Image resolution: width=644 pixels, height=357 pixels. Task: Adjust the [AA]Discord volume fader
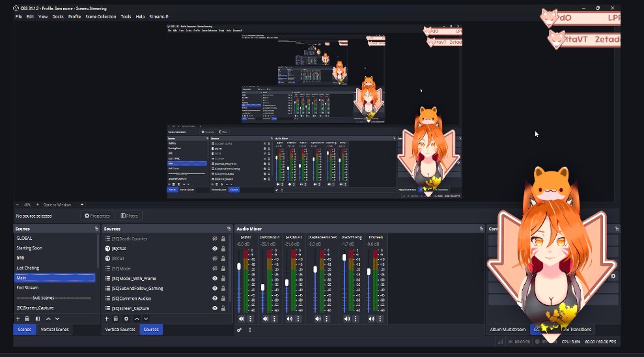click(263, 287)
